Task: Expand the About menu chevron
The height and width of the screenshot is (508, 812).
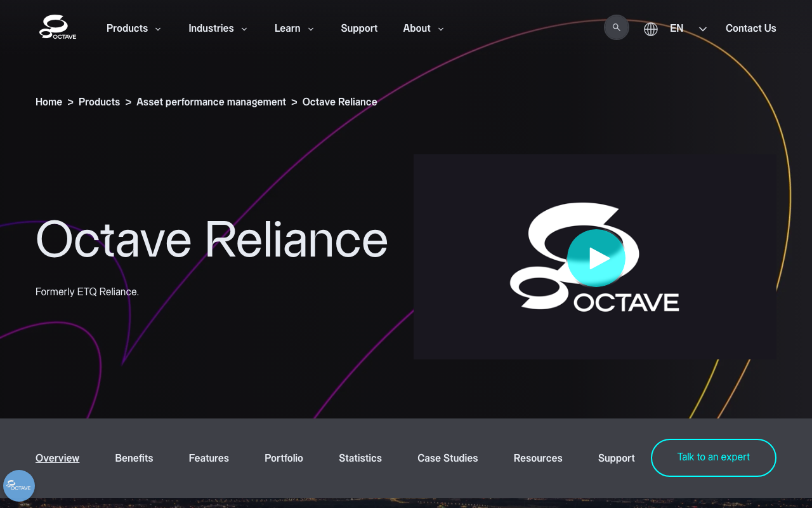Action: click(441, 29)
